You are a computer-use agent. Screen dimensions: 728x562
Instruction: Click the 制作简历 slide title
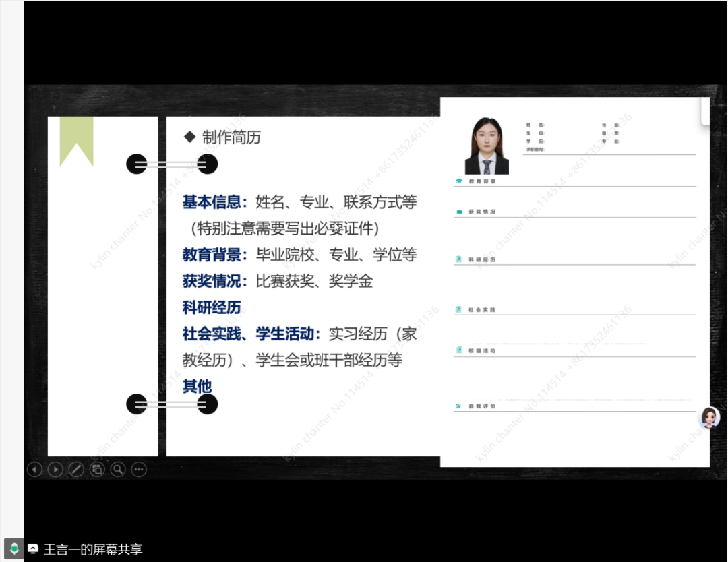[231, 137]
